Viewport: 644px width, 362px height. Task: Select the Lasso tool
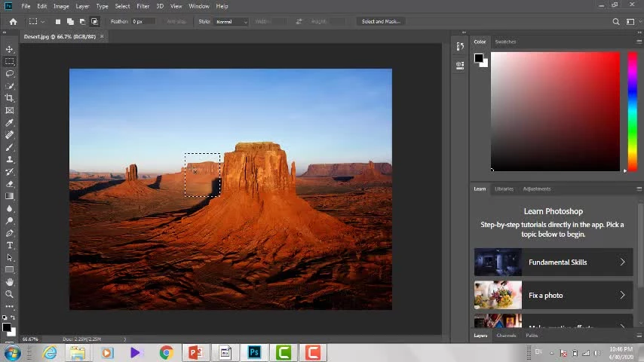10,74
